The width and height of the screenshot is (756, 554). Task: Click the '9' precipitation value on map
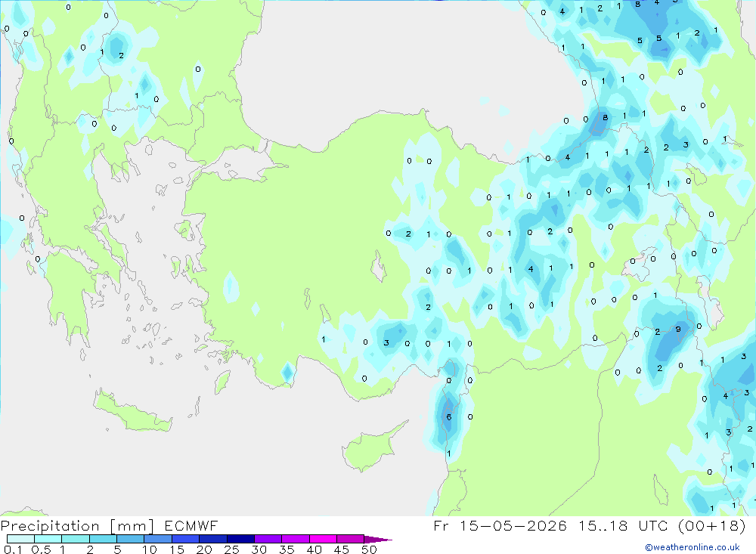tap(678, 330)
